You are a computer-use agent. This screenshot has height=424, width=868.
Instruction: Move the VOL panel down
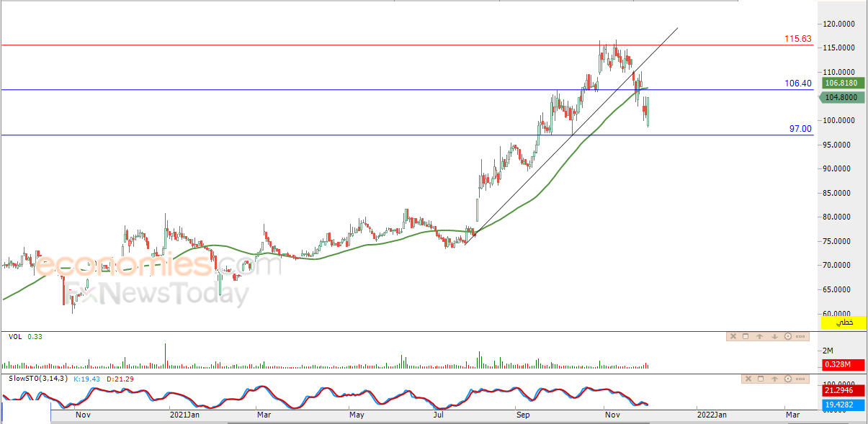point(774,336)
